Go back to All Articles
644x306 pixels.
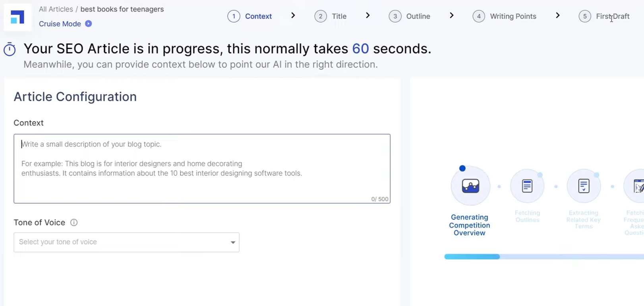(x=55, y=9)
